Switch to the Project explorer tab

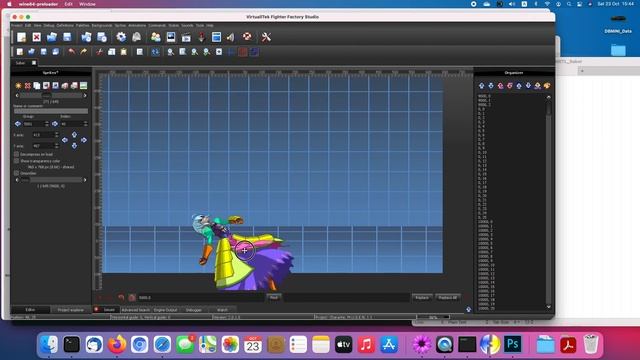(x=71, y=310)
